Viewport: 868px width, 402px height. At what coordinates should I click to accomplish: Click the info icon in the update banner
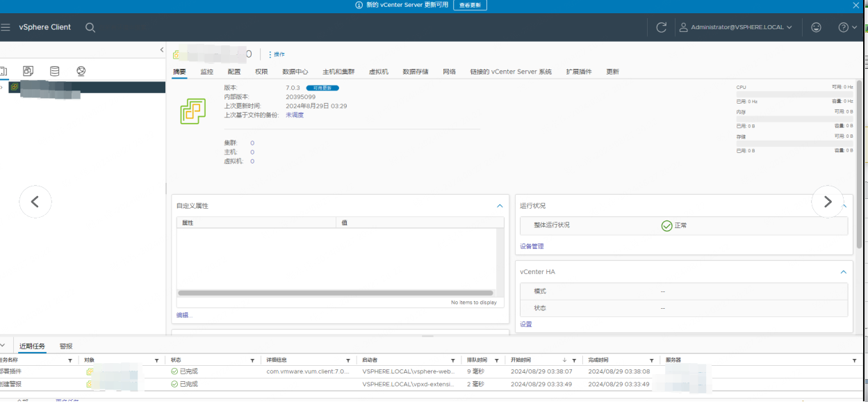coord(359,5)
